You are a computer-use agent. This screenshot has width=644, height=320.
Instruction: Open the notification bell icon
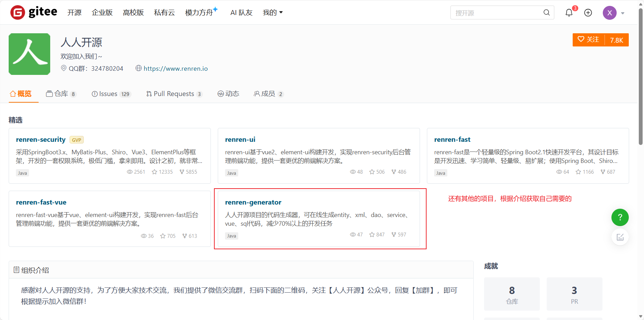pyautogui.click(x=569, y=13)
